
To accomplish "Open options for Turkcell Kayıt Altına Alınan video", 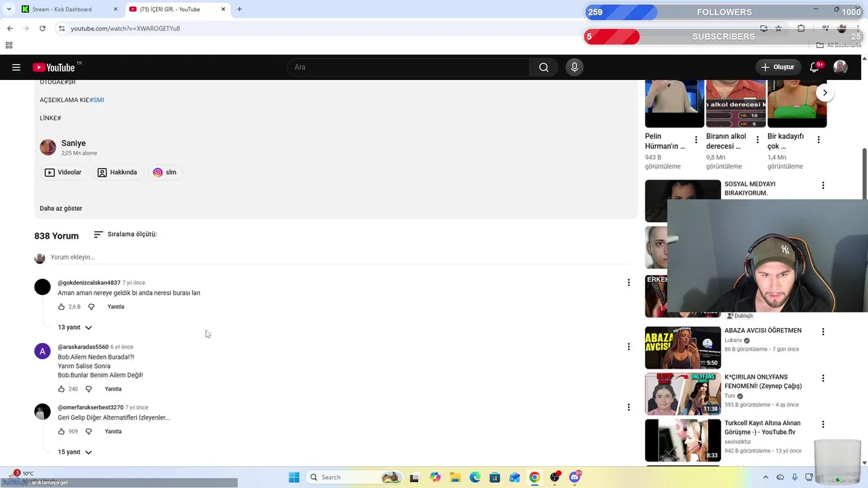I will 823,424.
